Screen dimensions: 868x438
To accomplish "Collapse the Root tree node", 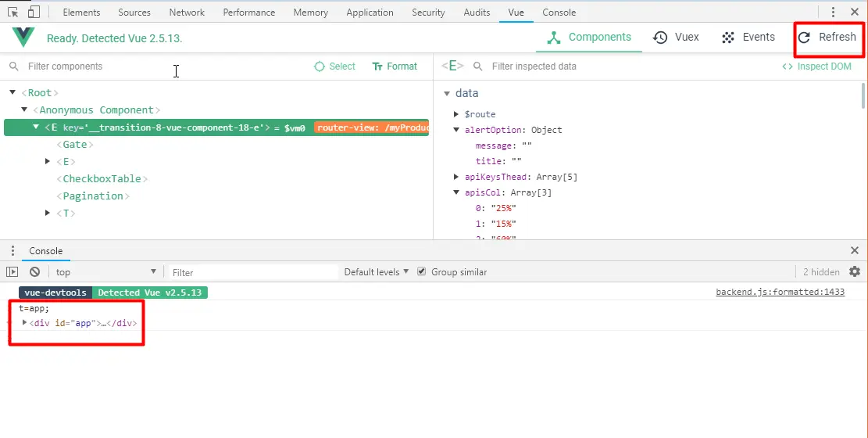I will pyautogui.click(x=13, y=92).
